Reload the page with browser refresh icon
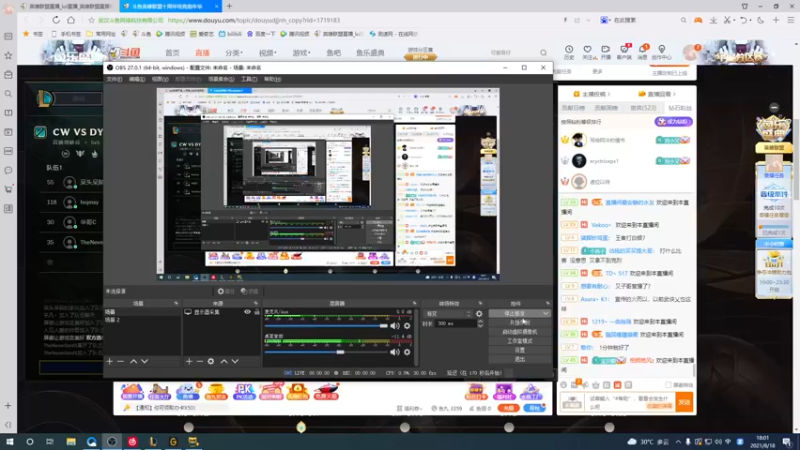The image size is (800, 450). [x=56, y=20]
